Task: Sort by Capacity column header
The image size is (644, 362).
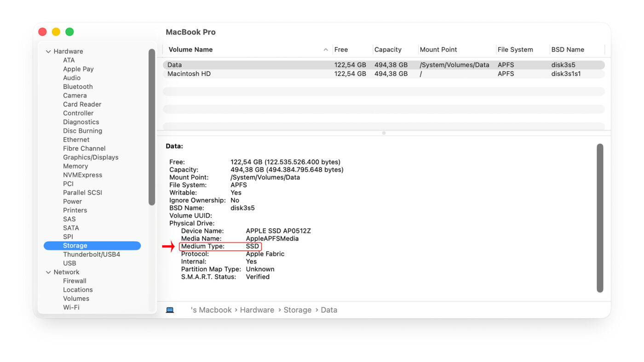Action: (388, 50)
